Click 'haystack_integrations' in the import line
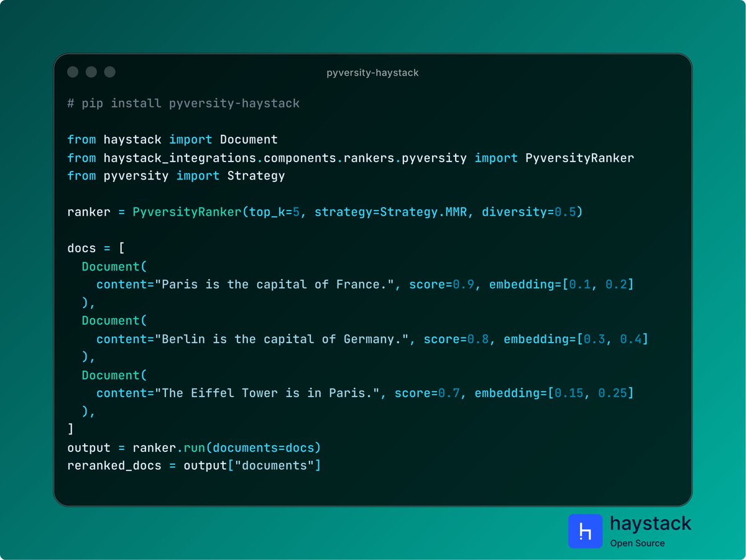Screen dimensions: 746x560 point(180,158)
